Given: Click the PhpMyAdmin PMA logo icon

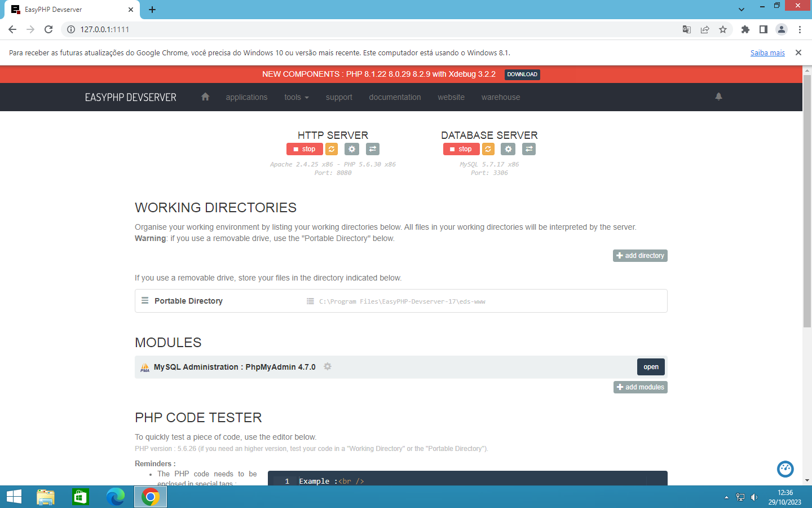Looking at the screenshot, I should click(x=145, y=367).
